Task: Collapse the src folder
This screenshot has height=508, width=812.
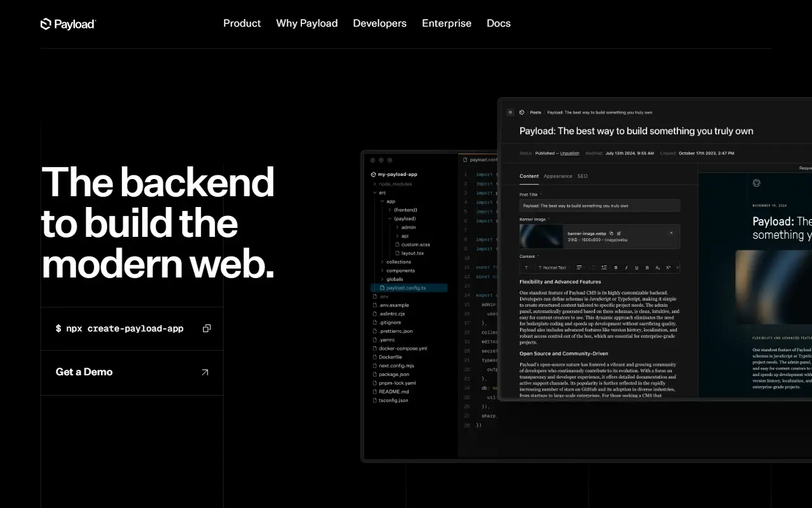Action: (x=379, y=192)
